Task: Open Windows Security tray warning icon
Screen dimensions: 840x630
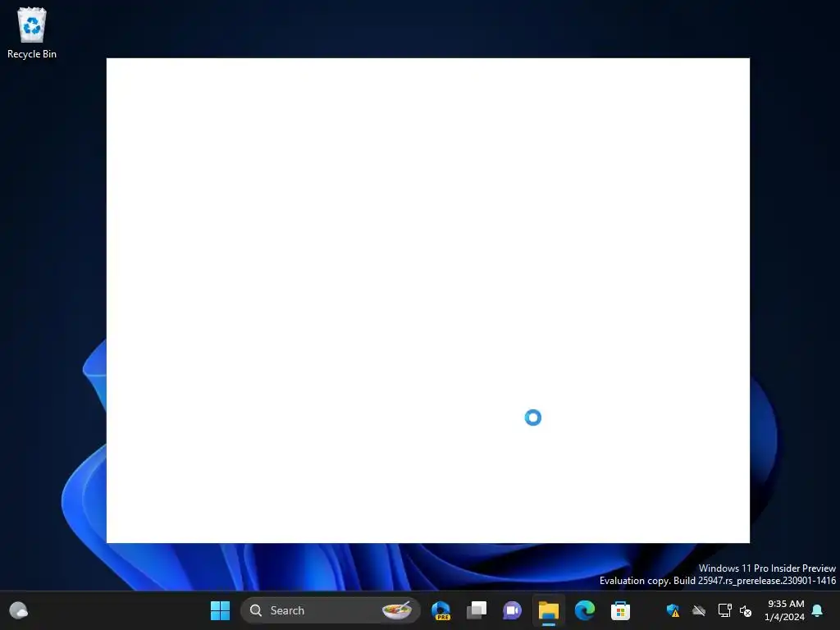Action: click(673, 610)
